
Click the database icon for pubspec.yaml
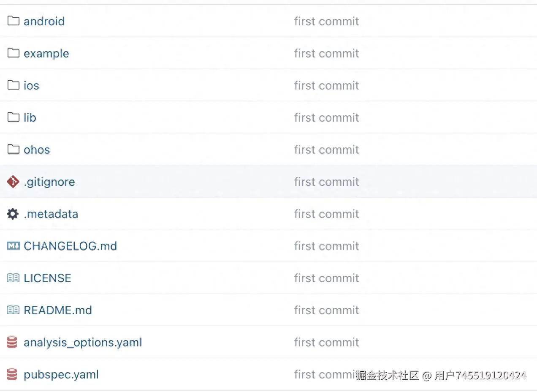click(12, 374)
